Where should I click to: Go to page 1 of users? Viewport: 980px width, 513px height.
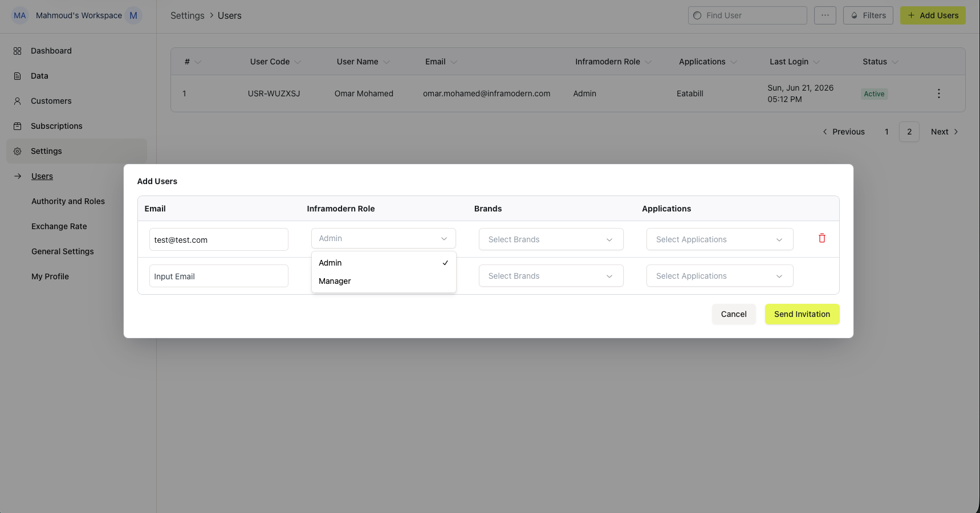887,132
